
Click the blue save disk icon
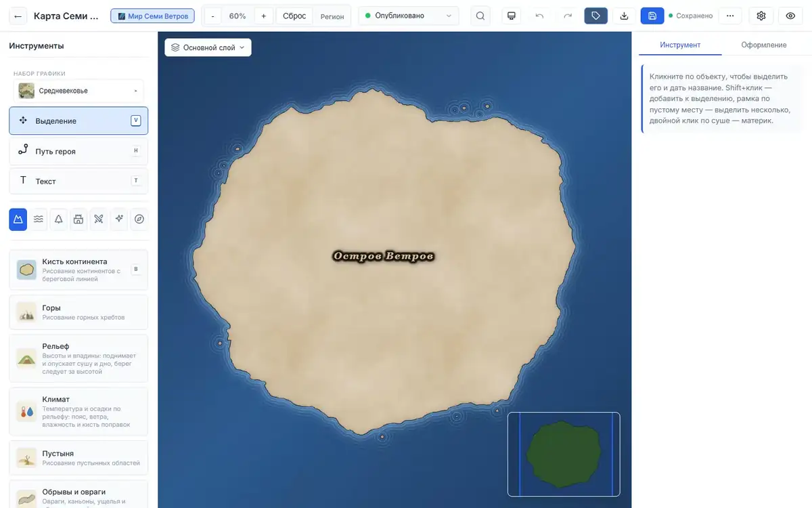pyautogui.click(x=652, y=16)
